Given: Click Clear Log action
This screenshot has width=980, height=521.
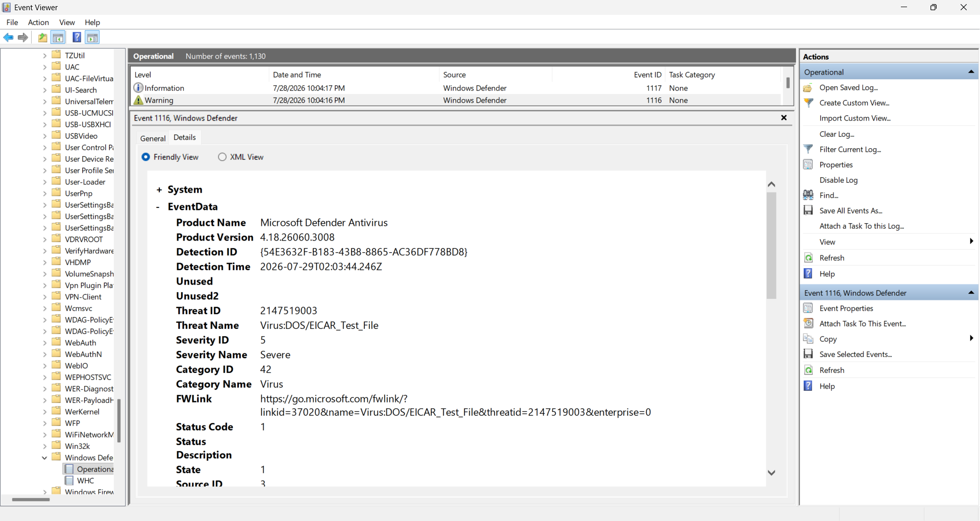Looking at the screenshot, I should pos(837,134).
